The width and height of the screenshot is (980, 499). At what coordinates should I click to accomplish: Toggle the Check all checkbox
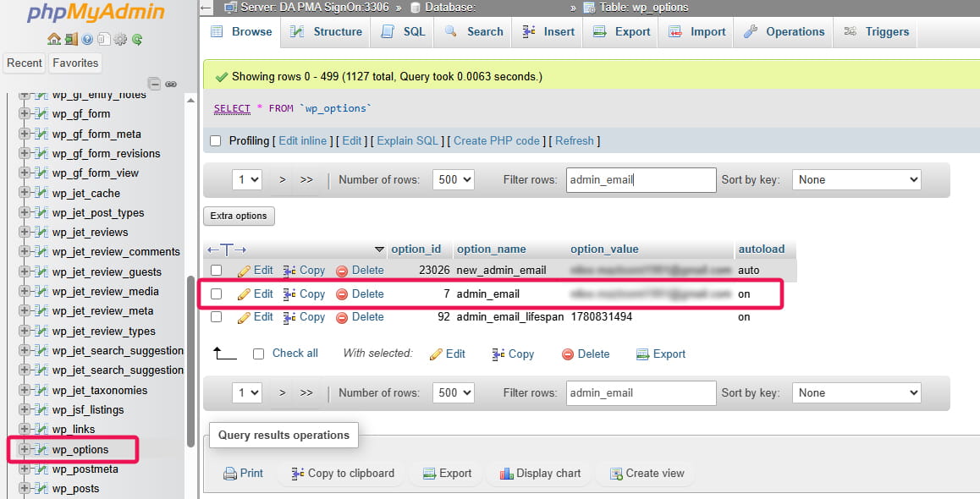(x=259, y=354)
